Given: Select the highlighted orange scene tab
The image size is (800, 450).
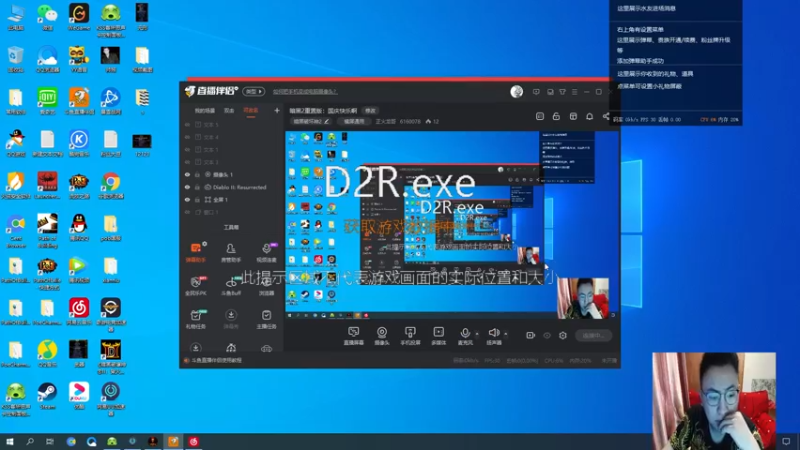Looking at the screenshot, I should [x=251, y=111].
